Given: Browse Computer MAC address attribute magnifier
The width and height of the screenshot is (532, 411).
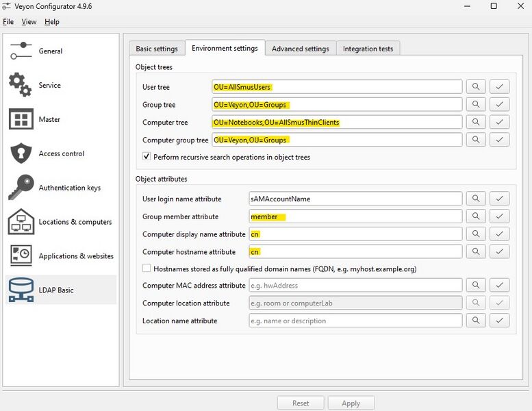Looking at the screenshot, I should 476,285.
